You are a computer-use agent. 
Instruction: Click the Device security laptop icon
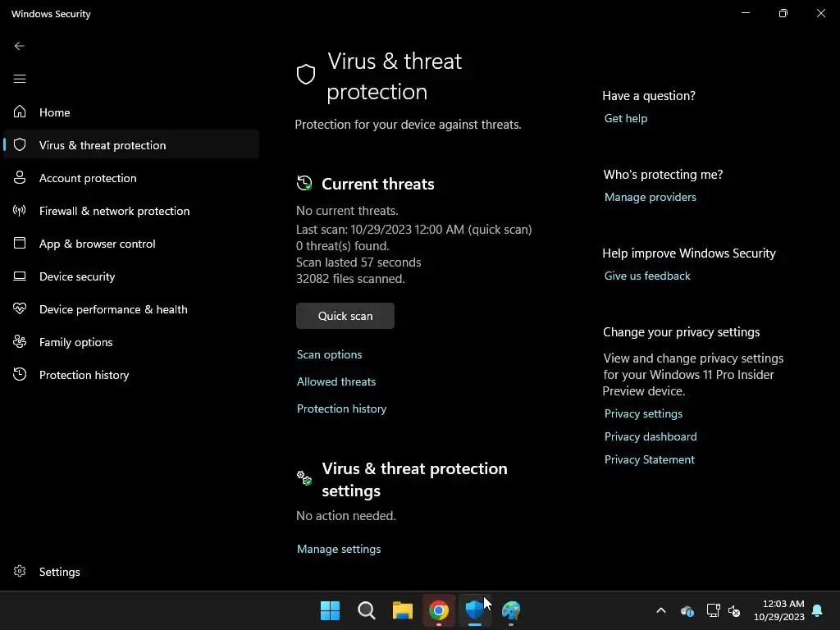coord(20,276)
